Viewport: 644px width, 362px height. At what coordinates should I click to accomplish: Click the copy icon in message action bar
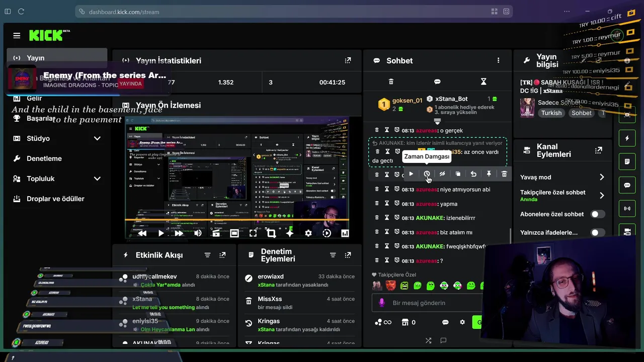[458, 174]
